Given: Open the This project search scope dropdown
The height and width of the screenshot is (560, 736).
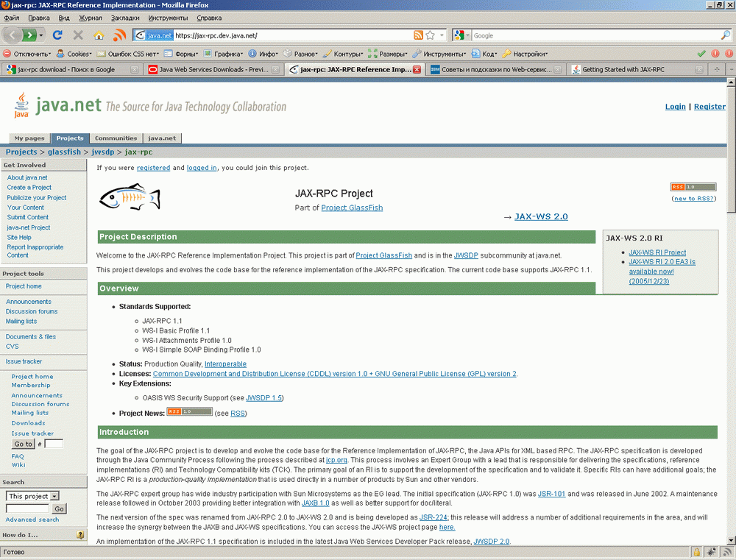Looking at the screenshot, I should (32, 496).
